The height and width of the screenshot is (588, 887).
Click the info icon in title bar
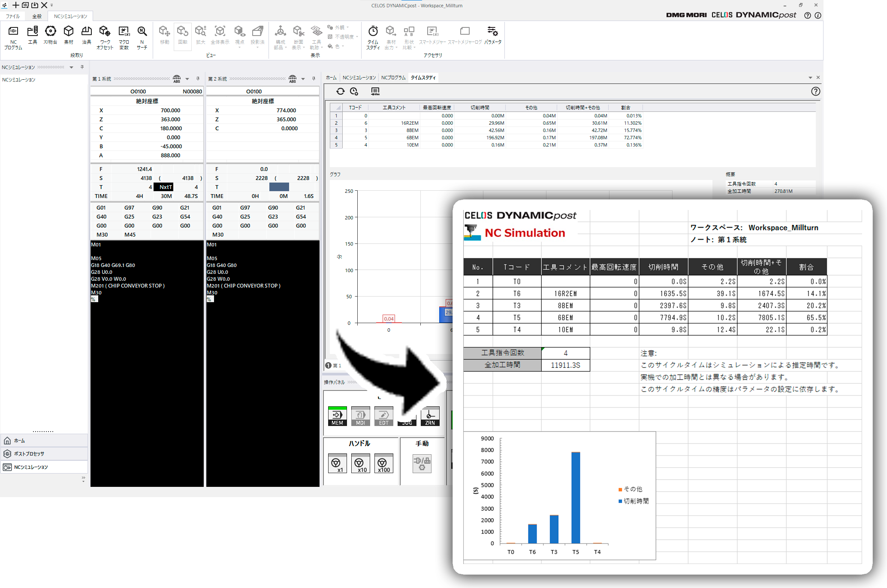[x=818, y=15]
